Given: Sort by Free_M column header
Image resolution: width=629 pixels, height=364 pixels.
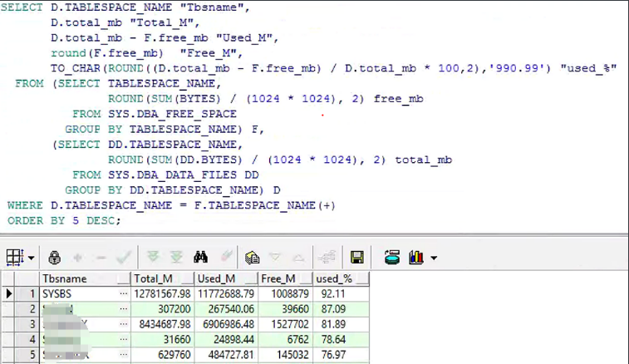Looking at the screenshot, I should (286, 278).
